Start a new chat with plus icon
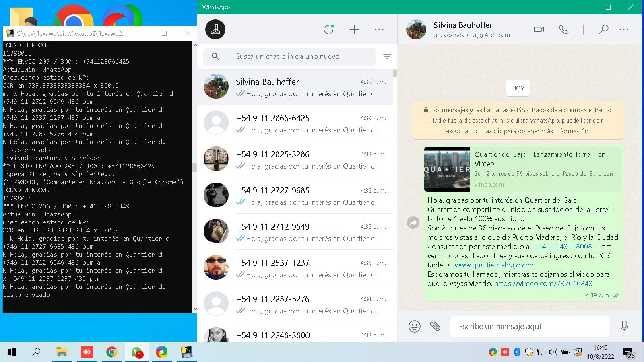Viewport: 644px width, 362px height. [x=354, y=29]
